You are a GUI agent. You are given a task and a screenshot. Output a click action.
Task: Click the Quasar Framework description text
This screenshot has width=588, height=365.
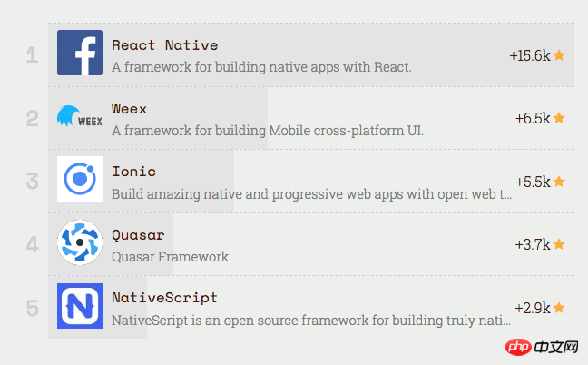click(170, 257)
